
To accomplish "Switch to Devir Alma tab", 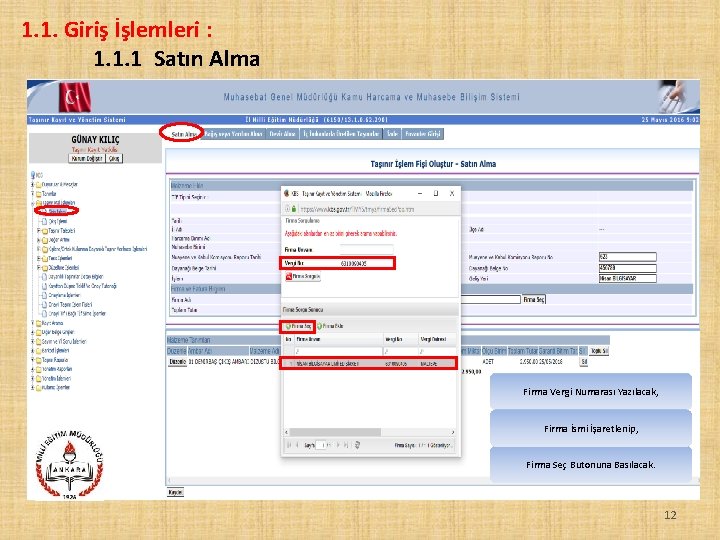I will click(282, 134).
